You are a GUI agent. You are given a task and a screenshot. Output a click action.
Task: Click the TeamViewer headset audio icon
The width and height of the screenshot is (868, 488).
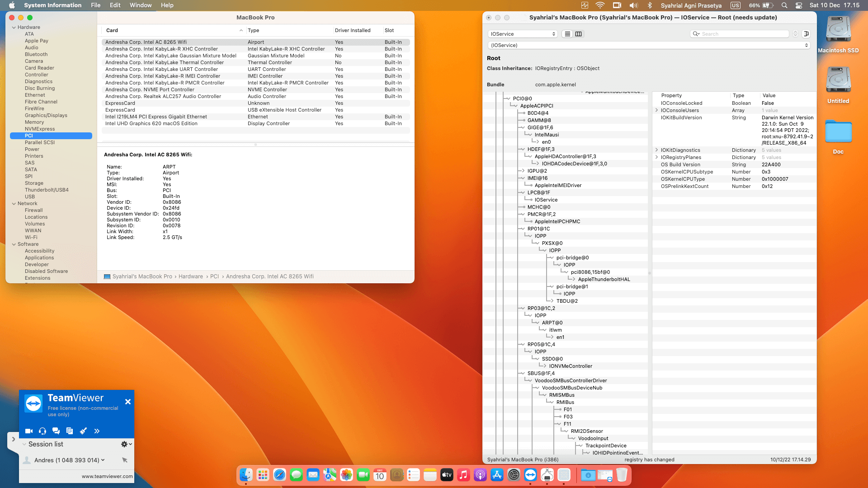click(x=42, y=431)
